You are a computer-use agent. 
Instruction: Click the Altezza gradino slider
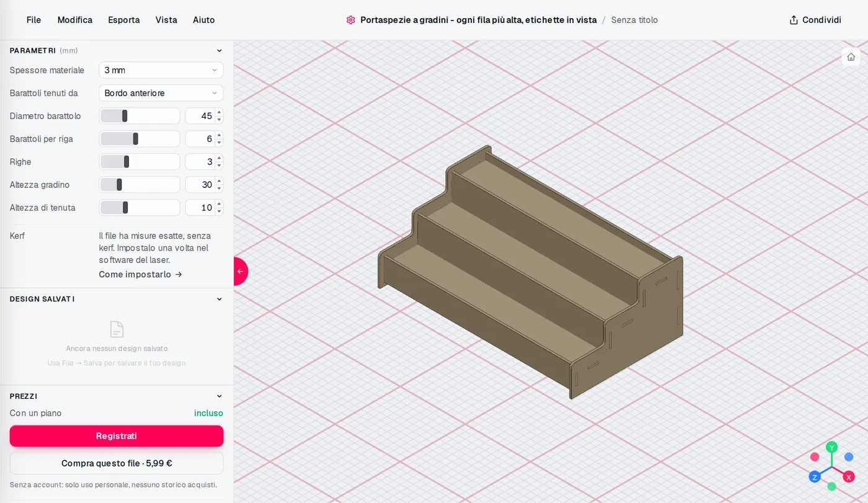coord(139,185)
